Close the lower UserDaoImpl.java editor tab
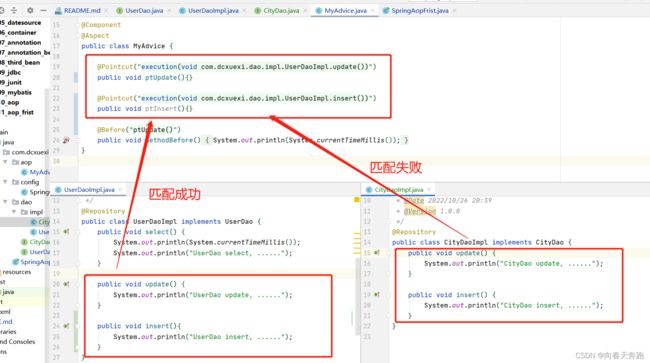650x363 pixels. click(x=120, y=189)
